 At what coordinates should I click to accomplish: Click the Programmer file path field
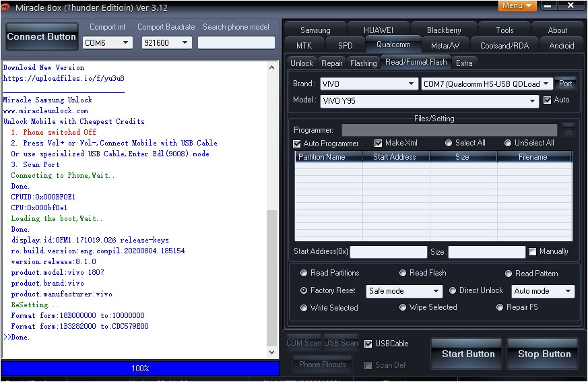click(x=449, y=130)
